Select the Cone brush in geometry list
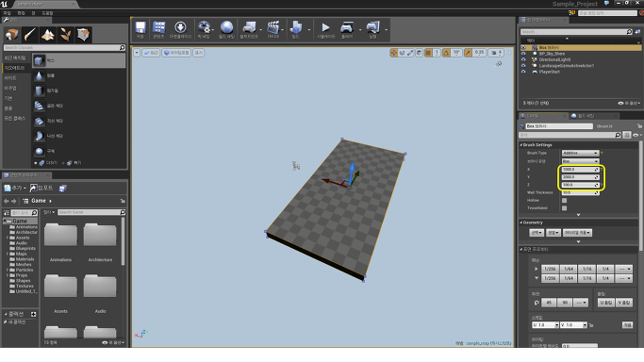Viewport: 644px width, 362px height. tap(79, 75)
